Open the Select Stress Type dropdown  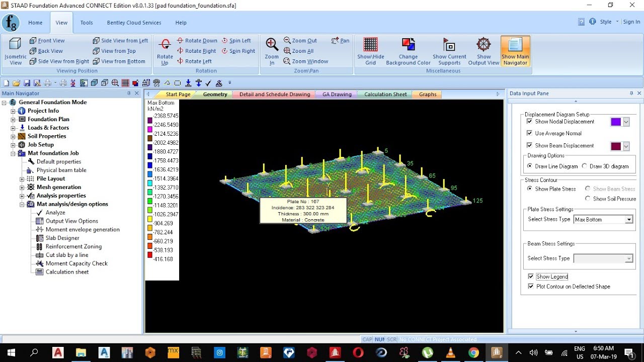pyautogui.click(x=603, y=220)
